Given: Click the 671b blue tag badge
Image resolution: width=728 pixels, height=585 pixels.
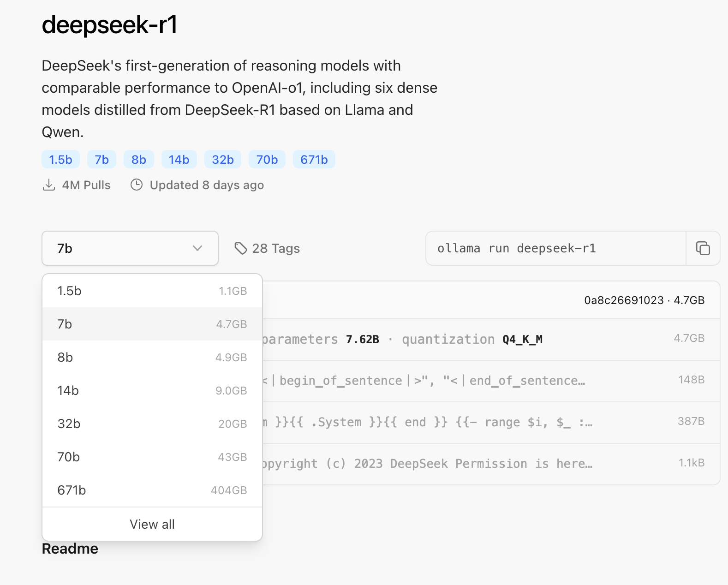Looking at the screenshot, I should tap(314, 160).
